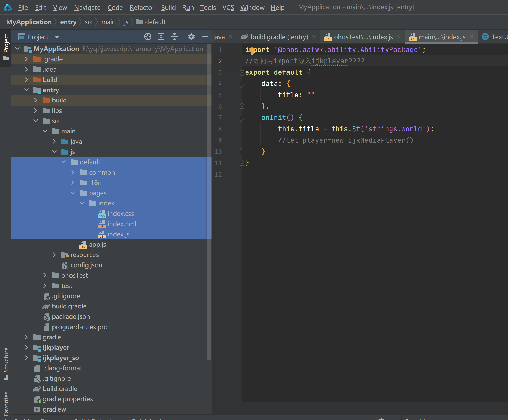The height and width of the screenshot is (420, 508).
Task: Click entry in the breadcrumb bar
Action: pyautogui.click(x=68, y=22)
